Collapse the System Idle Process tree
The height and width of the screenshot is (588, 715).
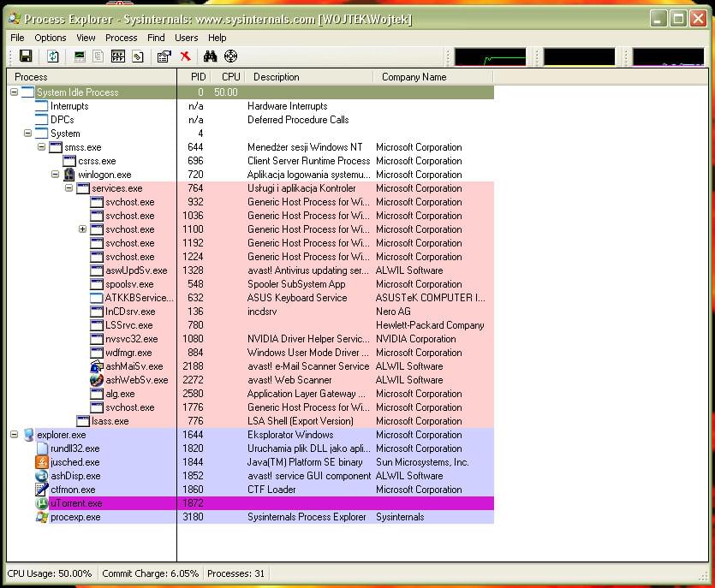(15, 92)
